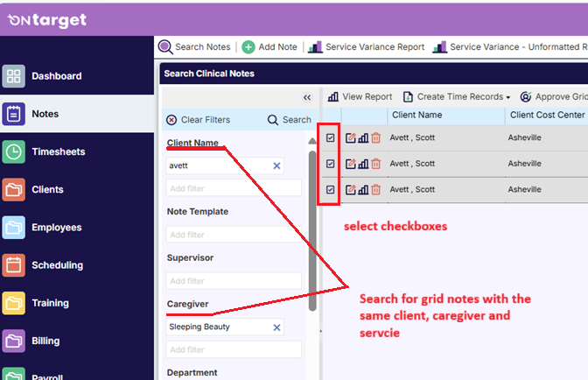Click the ONtarget logo
This screenshot has width=588, height=380.
coord(47,20)
